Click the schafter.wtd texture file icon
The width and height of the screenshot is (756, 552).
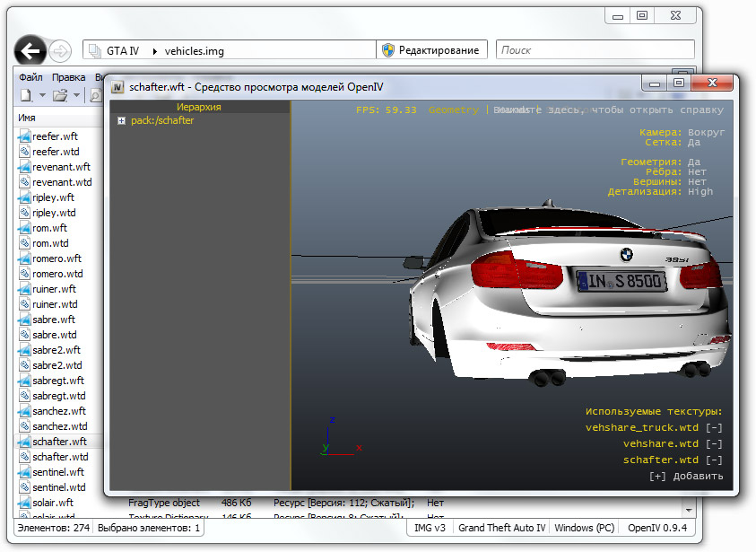click(x=24, y=456)
